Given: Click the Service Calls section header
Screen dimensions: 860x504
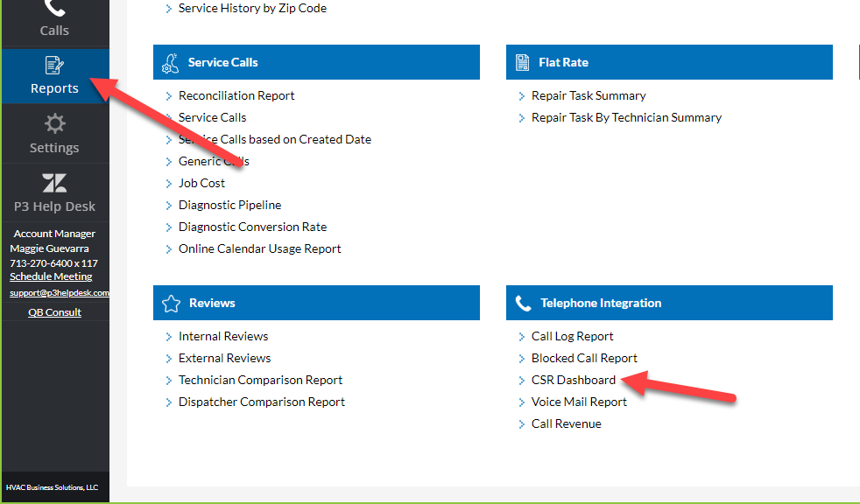Looking at the screenshot, I should 316,62.
